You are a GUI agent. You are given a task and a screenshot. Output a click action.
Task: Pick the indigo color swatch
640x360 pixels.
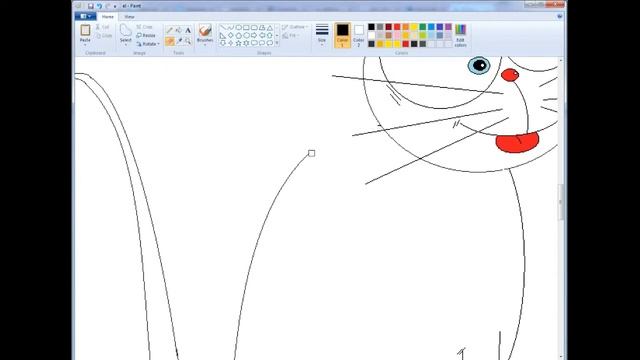pos(440,27)
